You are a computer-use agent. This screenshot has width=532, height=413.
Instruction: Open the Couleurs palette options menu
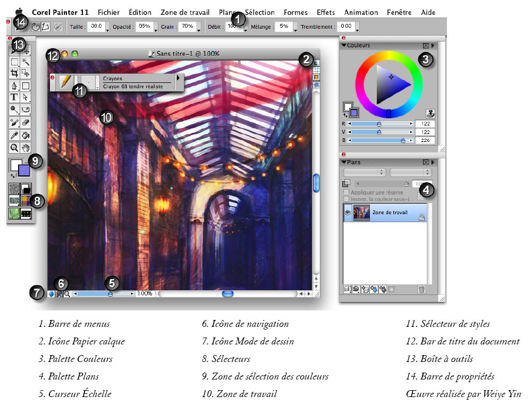coord(433,46)
